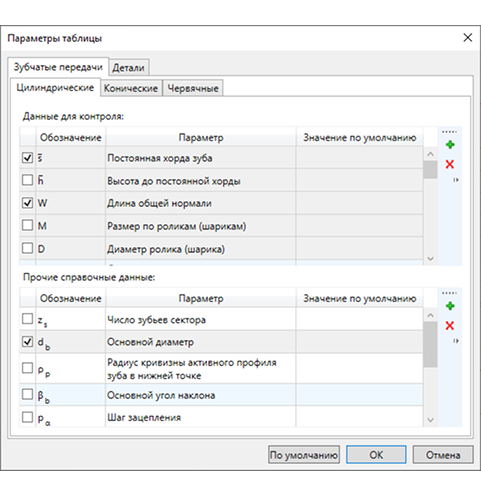The image size is (481, 496).
Task: Confirm with the OK button
Action: (x=376, y=455)
